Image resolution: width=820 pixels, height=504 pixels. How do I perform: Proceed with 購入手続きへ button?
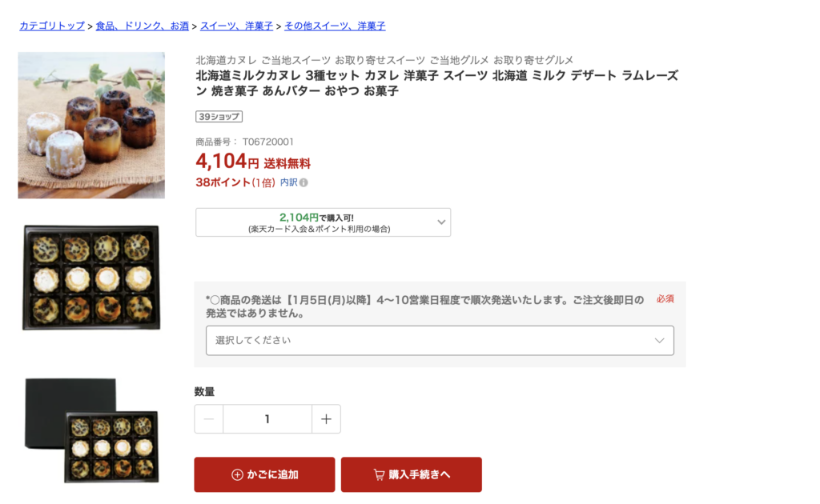coord(412,474)
